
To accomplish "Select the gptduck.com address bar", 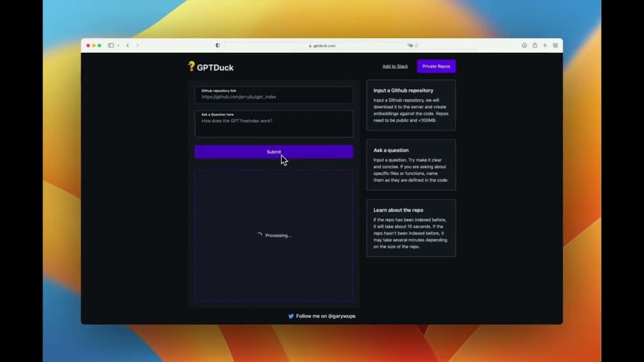I will [x=322, y=46].
